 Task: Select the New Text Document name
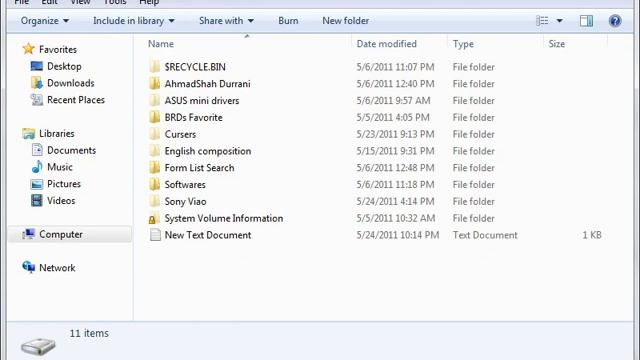click(208, 235)
